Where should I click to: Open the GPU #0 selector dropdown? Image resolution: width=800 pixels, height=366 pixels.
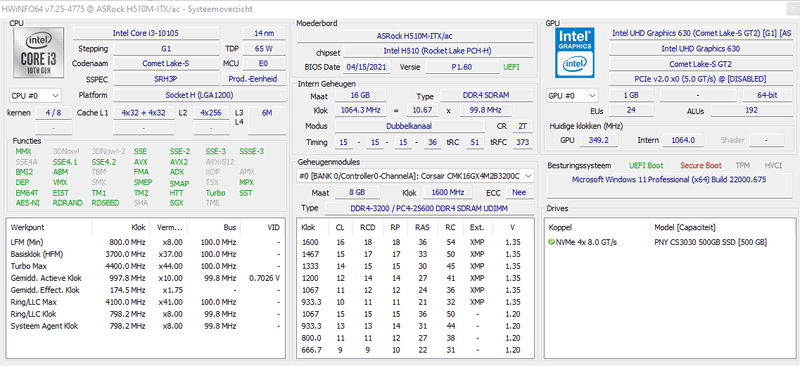click(572, 95)
